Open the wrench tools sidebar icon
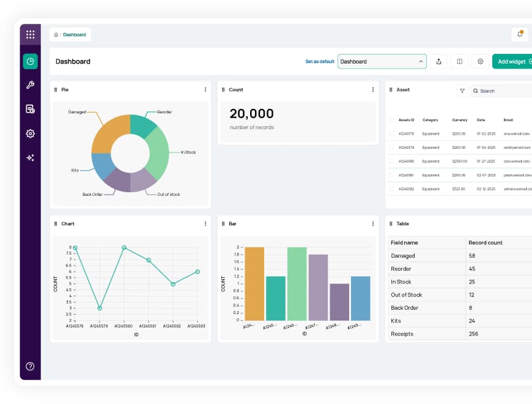Image resolution: width=532 pixels, height=404 pixels. coord(30,85)
